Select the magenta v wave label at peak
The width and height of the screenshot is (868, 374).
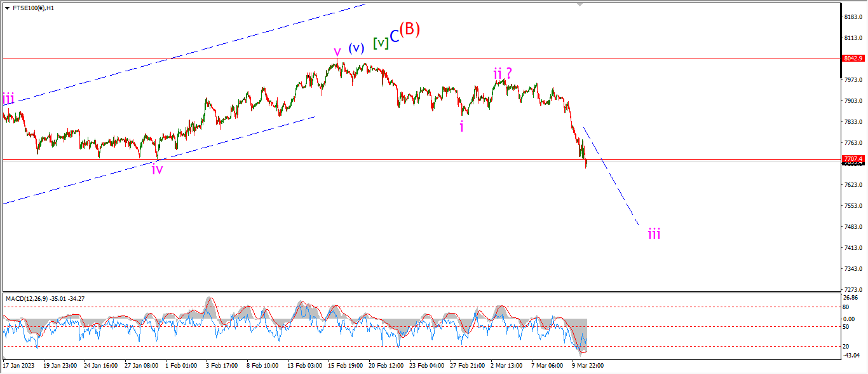(x=337, y=52)
